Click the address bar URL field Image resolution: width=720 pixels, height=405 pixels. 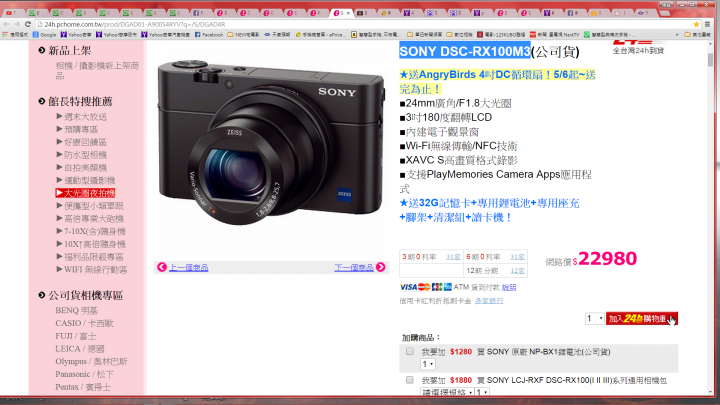[363, 24]
